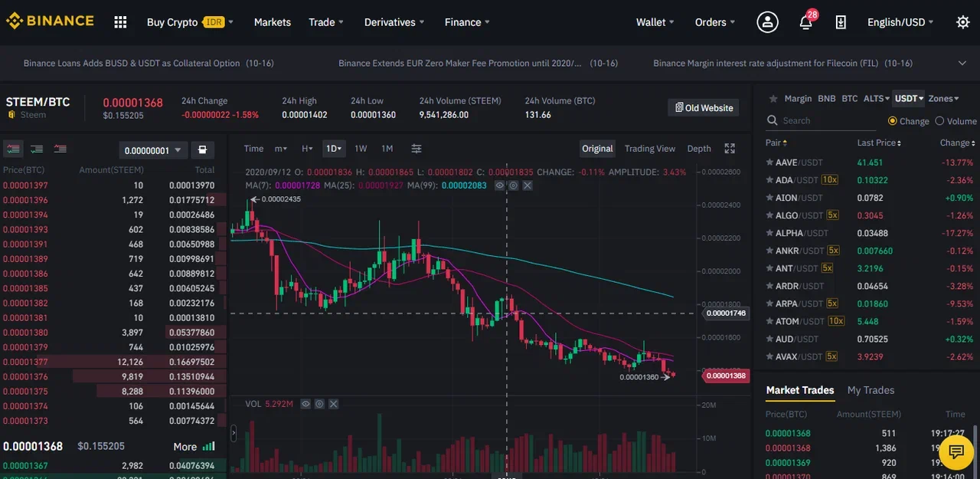Open the notifications bell

point(805,22)
